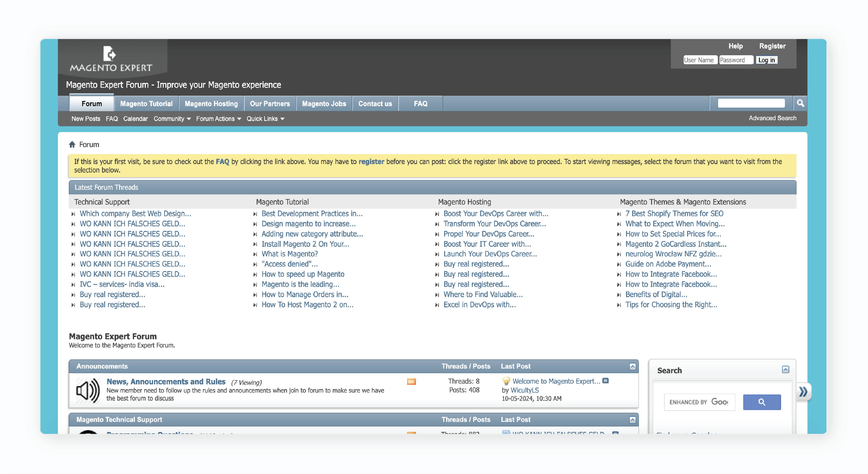Viewport: 868px width, 474px height.
Task: Select the Forum tab
Action: click(92, 103)
